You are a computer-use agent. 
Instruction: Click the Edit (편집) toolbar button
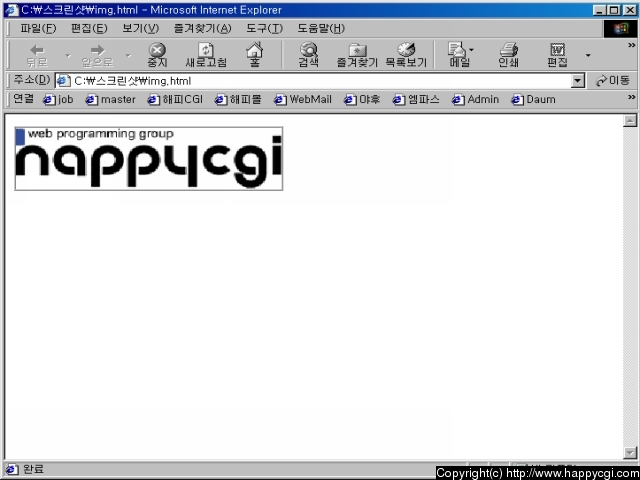tap(558, 55)
